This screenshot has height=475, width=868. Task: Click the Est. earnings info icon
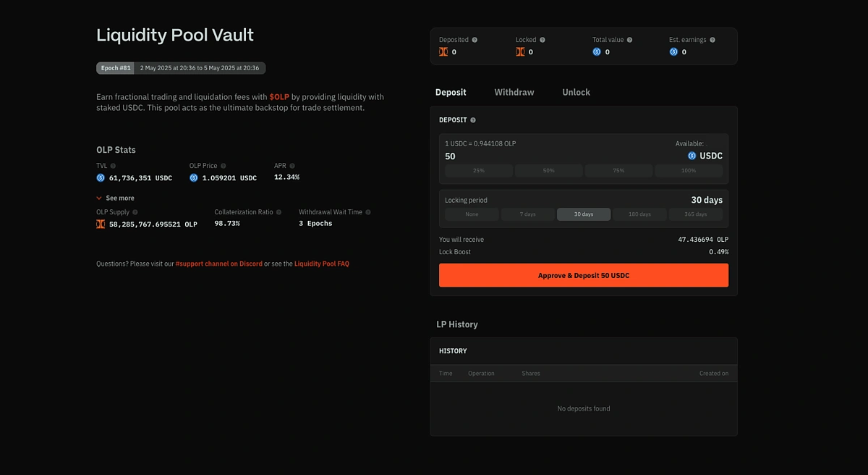tap(712, 40)
